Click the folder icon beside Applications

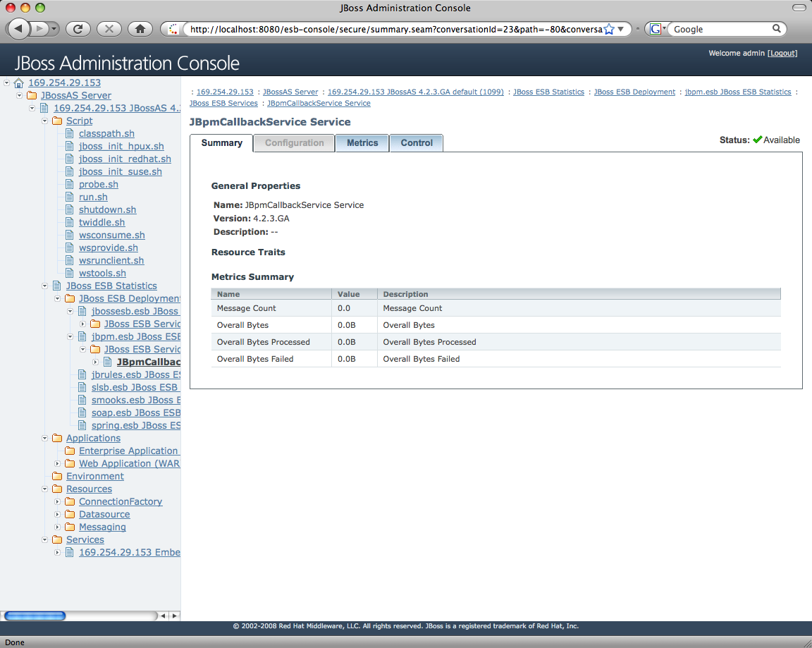pyautogui.click(x=57, y=438)
